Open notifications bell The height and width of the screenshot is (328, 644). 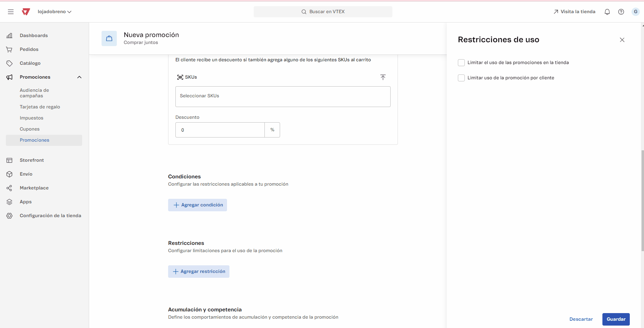[607, 11]
